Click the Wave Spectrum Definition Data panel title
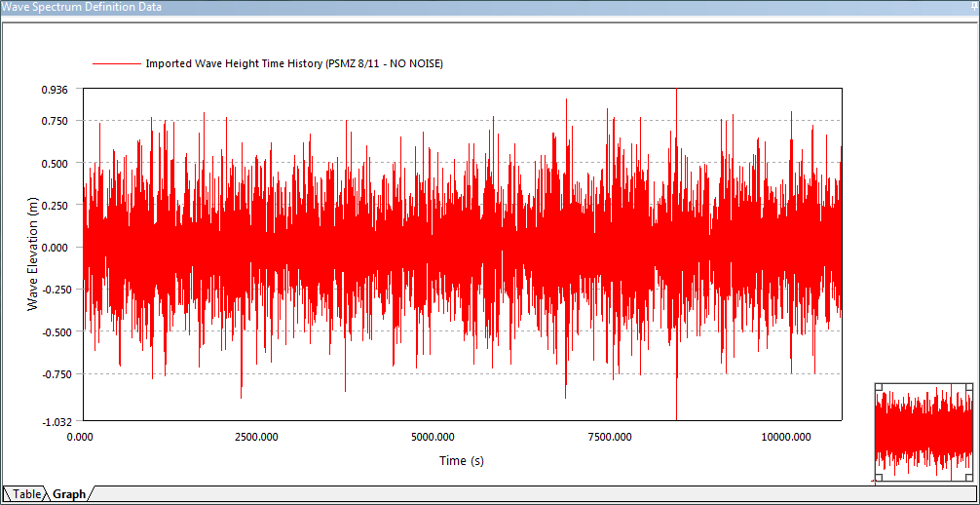Image resolution: width=980 pixels, height=505 pixels. [81, 7]
